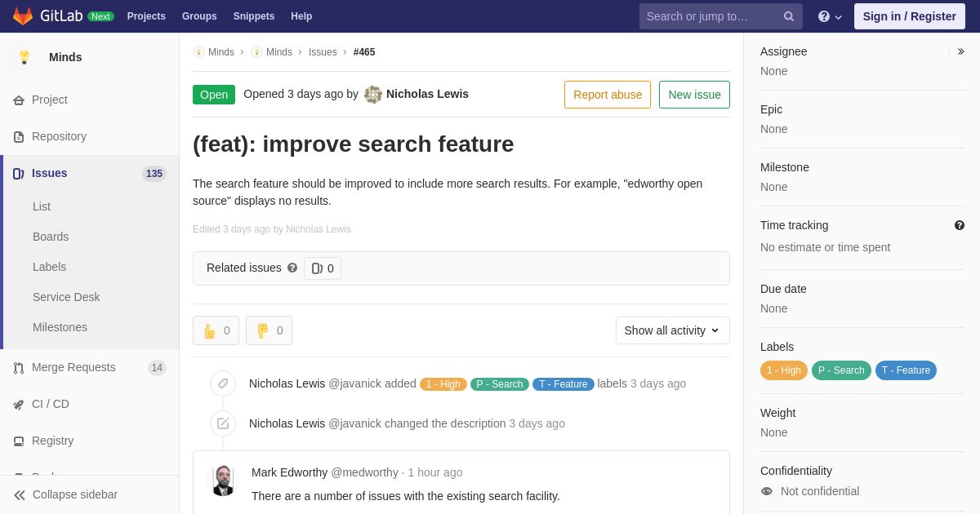Viewport: 980px width, 514px height.
Task: Click the Issues icon in sidebar
Action: pyautogui.click(x=18, y=174)
